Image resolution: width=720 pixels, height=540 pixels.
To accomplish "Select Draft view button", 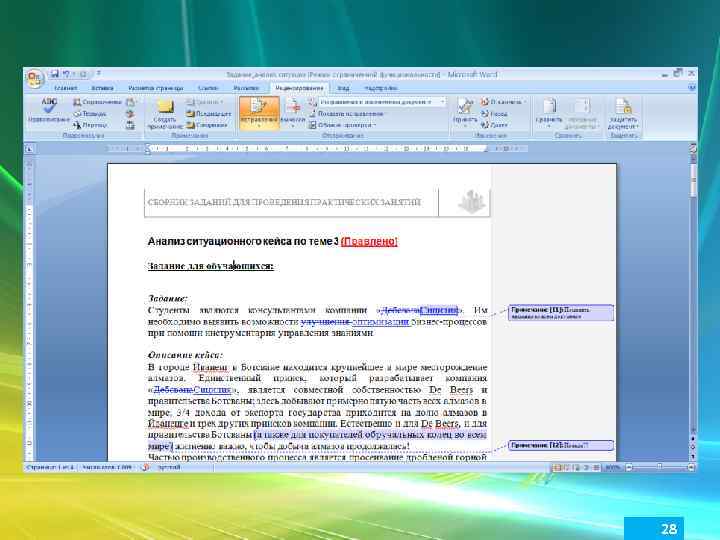I will click(x=596, y=467).
